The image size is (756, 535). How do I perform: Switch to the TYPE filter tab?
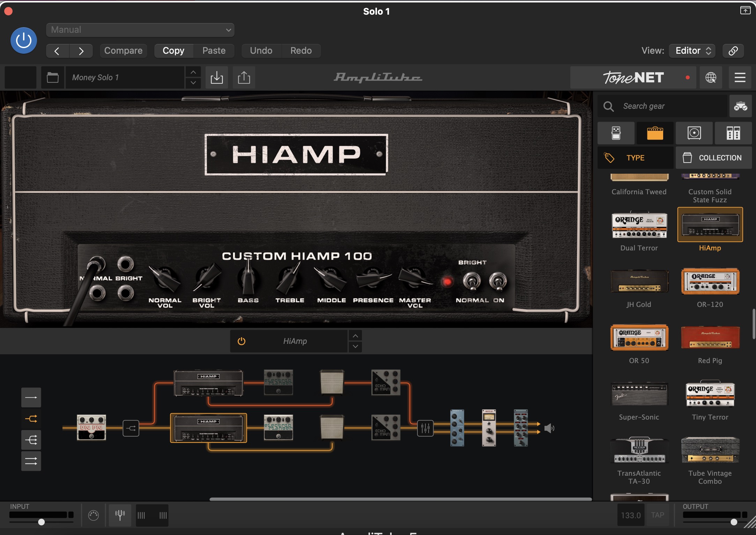(636, 158)
